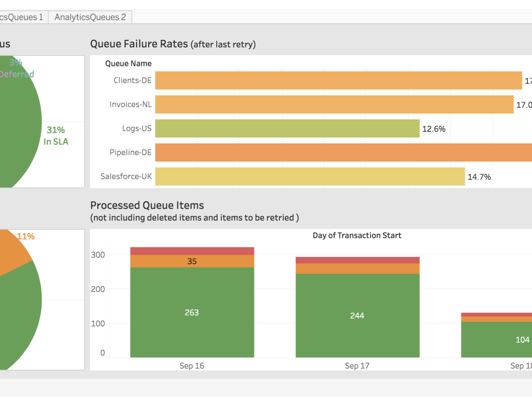This screenshot has height=399, width=532.
Task: Click the Sep 16 axis label
Action: [192, 365]
